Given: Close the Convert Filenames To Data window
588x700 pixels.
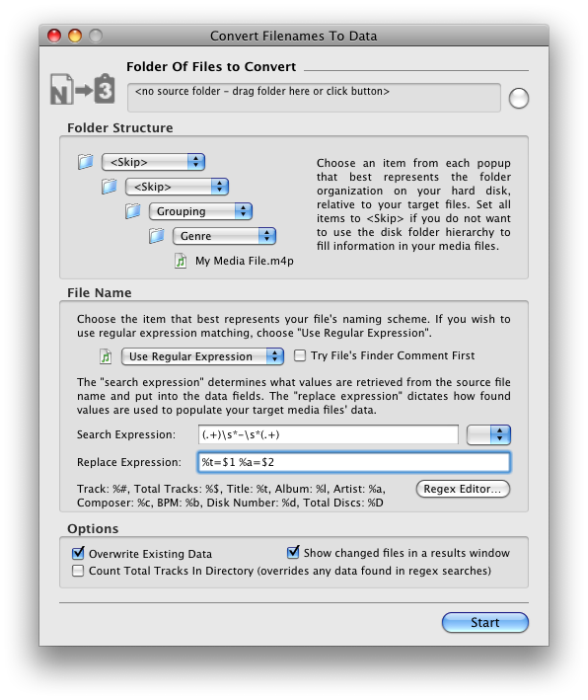Looking at the screenshot, I should [54, 36].
